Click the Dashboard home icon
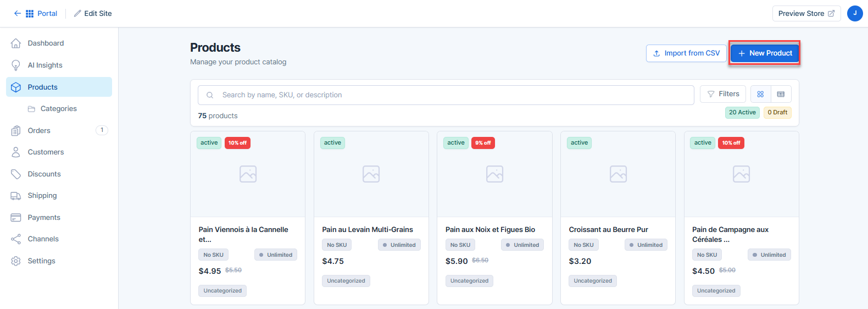868x309 pixels. click(x=16, y=43)
